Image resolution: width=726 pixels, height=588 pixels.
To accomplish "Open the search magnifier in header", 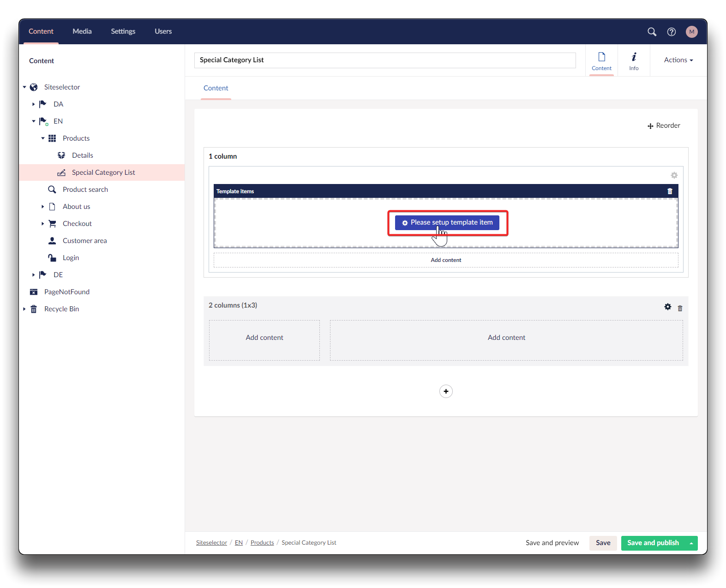I will (652, 32).
